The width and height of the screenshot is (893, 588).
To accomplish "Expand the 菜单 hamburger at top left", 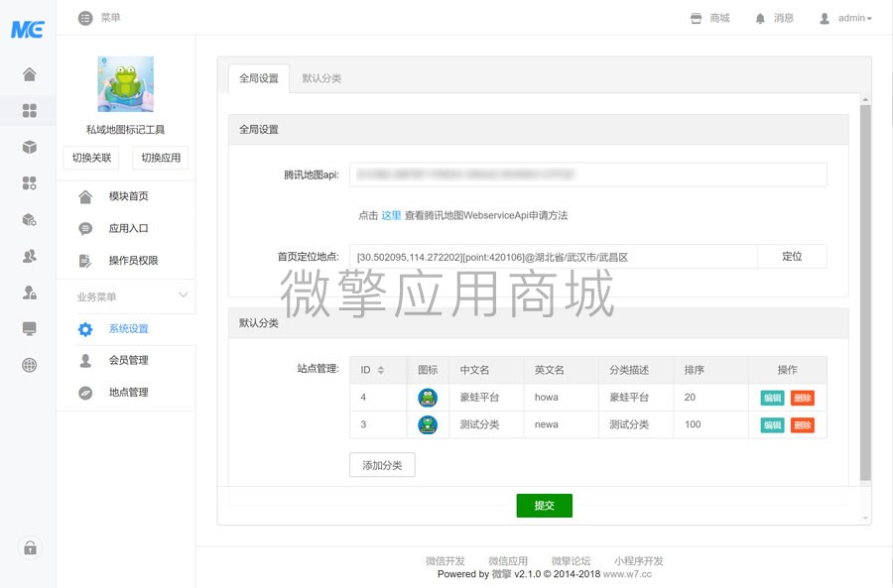I will point(84,17).
